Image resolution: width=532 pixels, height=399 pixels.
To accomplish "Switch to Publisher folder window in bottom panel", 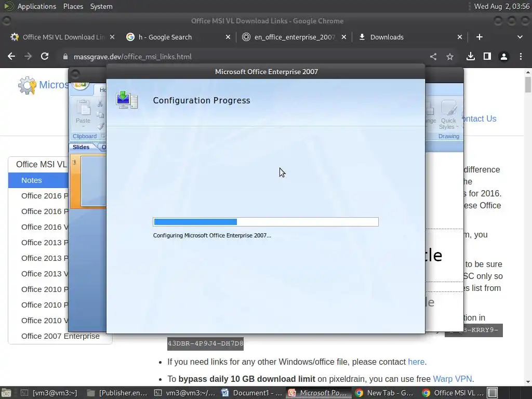I will click(117, 393).
